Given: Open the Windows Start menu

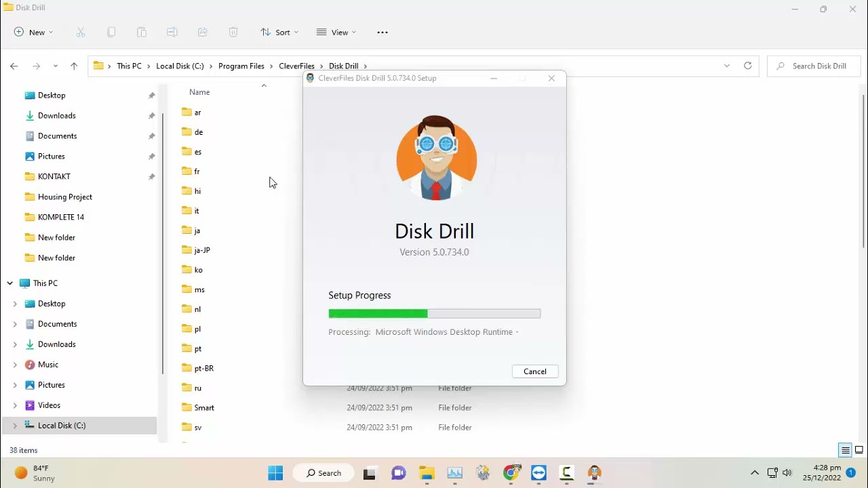Looking at the screenshot, I should pyautogui.click(x=275, y=473).
